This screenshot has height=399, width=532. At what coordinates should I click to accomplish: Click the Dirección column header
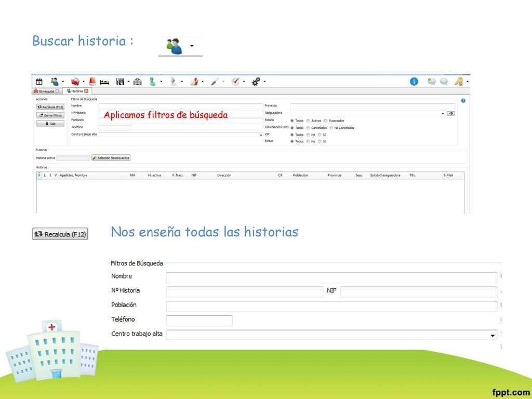[x=224, y=176]
